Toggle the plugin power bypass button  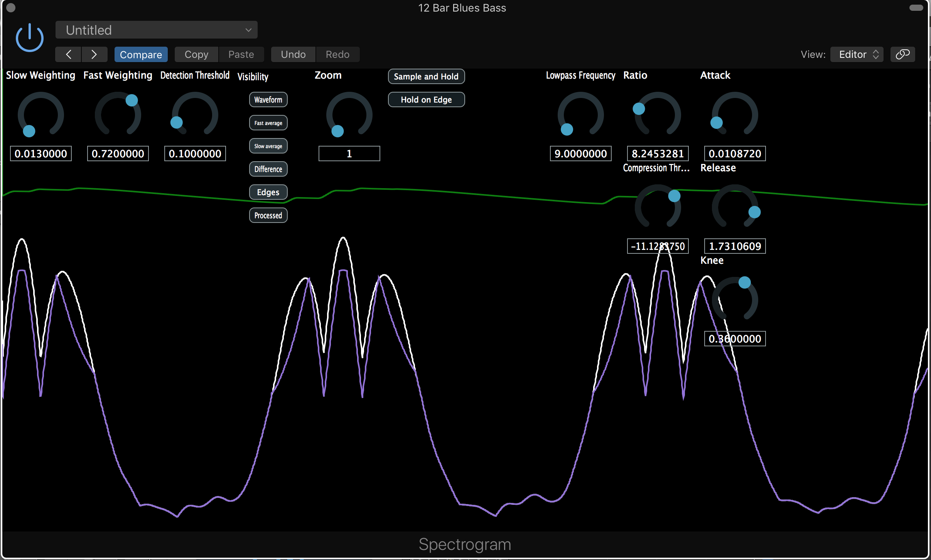coord(29,38)
